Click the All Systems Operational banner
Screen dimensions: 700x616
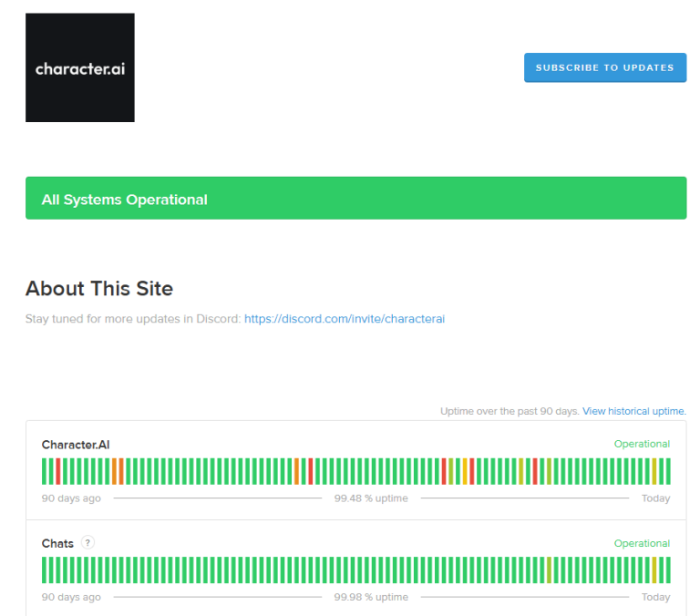coord(355,199)
